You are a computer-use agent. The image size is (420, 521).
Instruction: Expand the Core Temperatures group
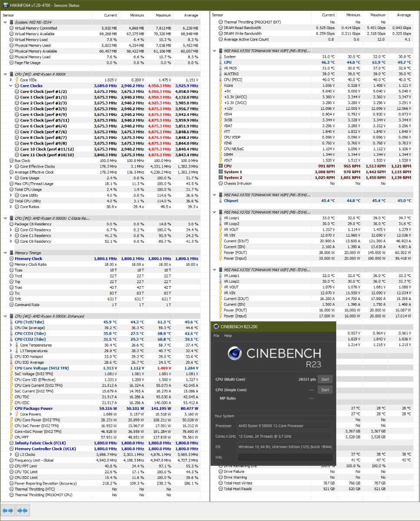11,345
